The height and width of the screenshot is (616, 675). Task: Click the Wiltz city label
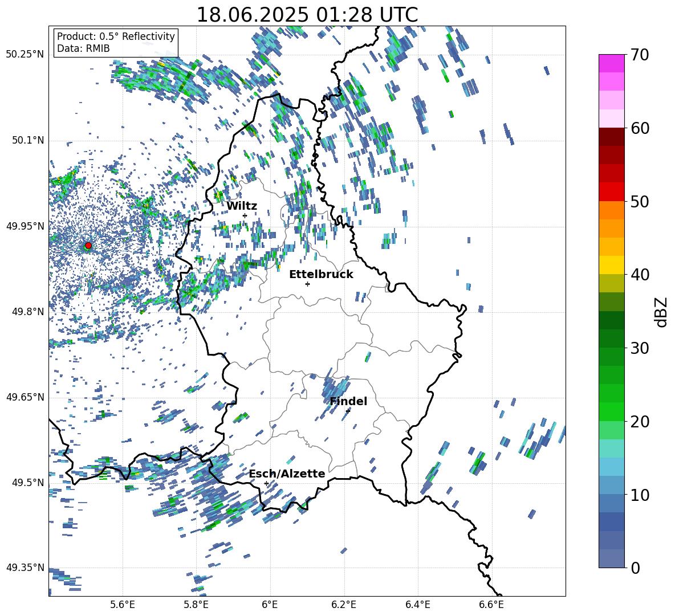pos(242,206)
